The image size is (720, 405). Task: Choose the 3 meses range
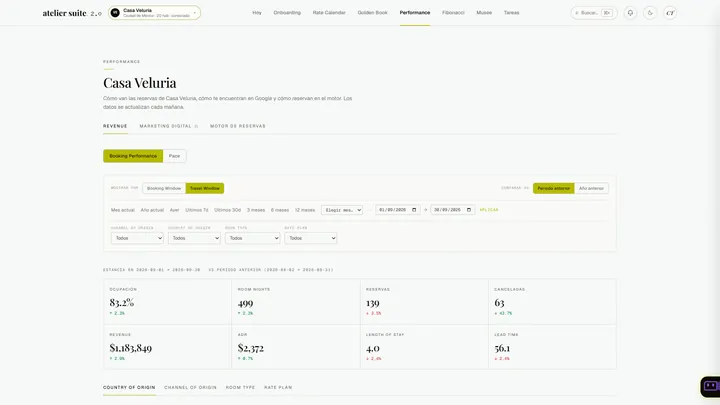256,210
